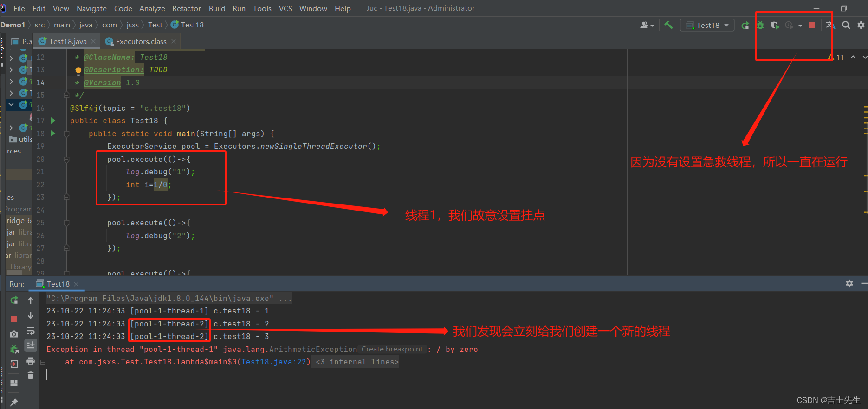The width and height of the screenshot is (868, 409).
Task: Open the File menu
Action: click(x=19, y=8)
